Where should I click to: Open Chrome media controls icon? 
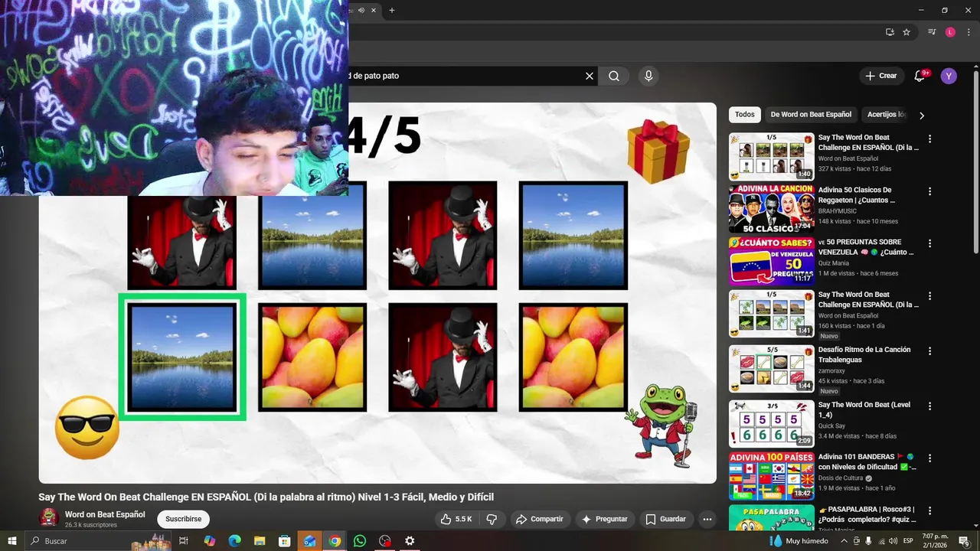[x=932, y=32]
